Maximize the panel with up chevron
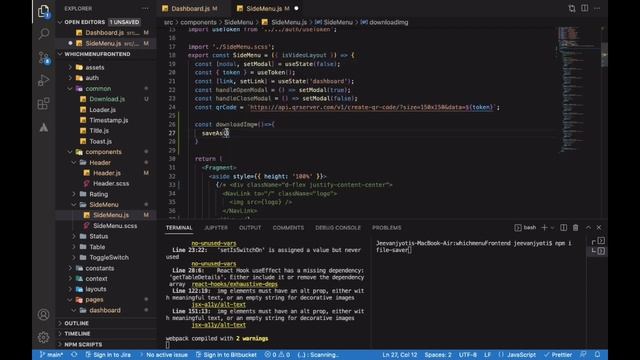The height and width of the screenshot is (360, 640). click(x=588, y=227)
